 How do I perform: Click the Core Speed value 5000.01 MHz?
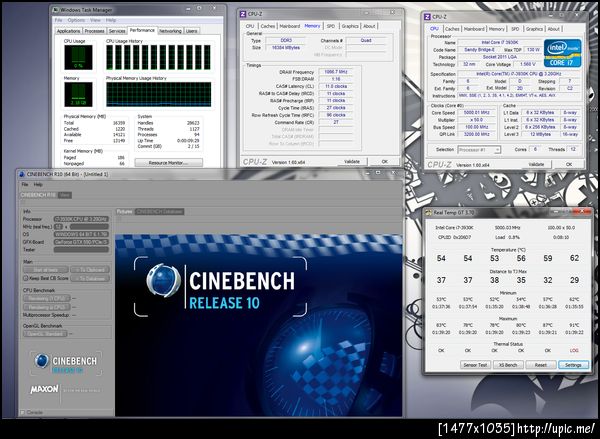pos(477,113)
